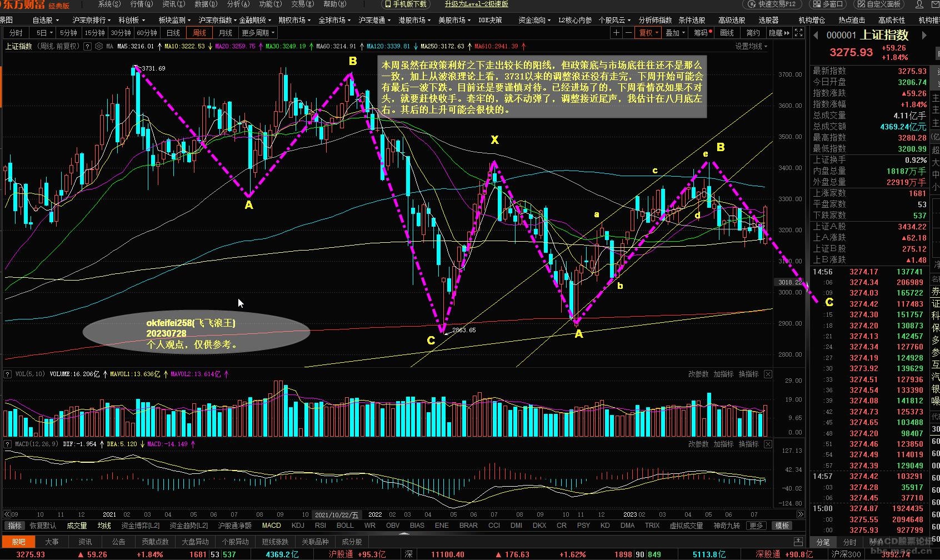This screenshot has height=560, width=940.
Task: Click the zoom-out minus icon on chart toolbar
Action: [x=628, y=33]
